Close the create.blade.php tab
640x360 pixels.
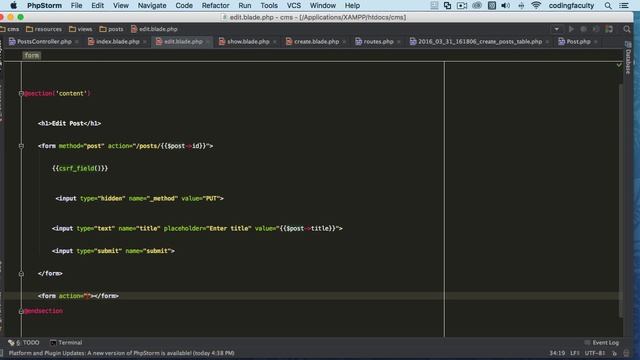[x=344, y=42]
